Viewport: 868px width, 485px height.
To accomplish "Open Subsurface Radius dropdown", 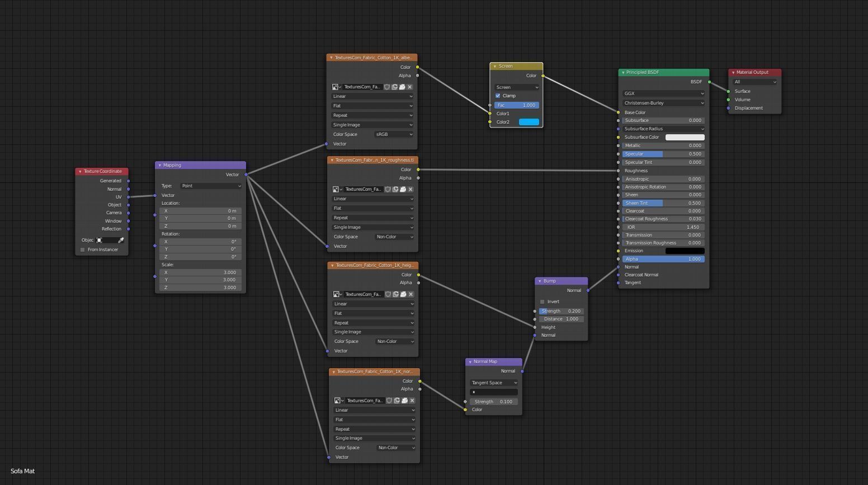I will (x=663, y=129).
